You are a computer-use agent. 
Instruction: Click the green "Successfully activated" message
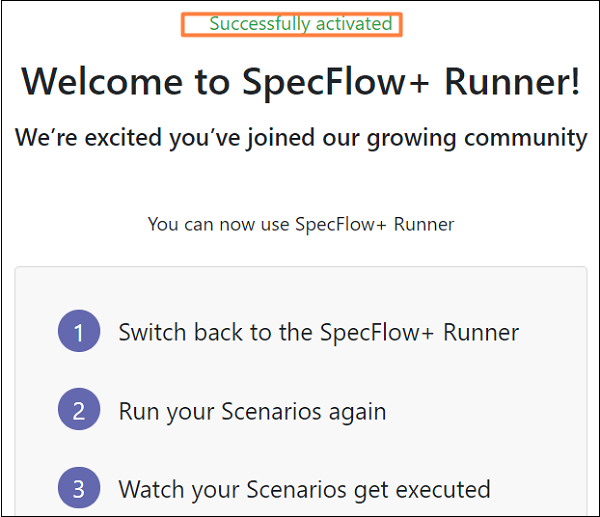click(x=300, y=24)
